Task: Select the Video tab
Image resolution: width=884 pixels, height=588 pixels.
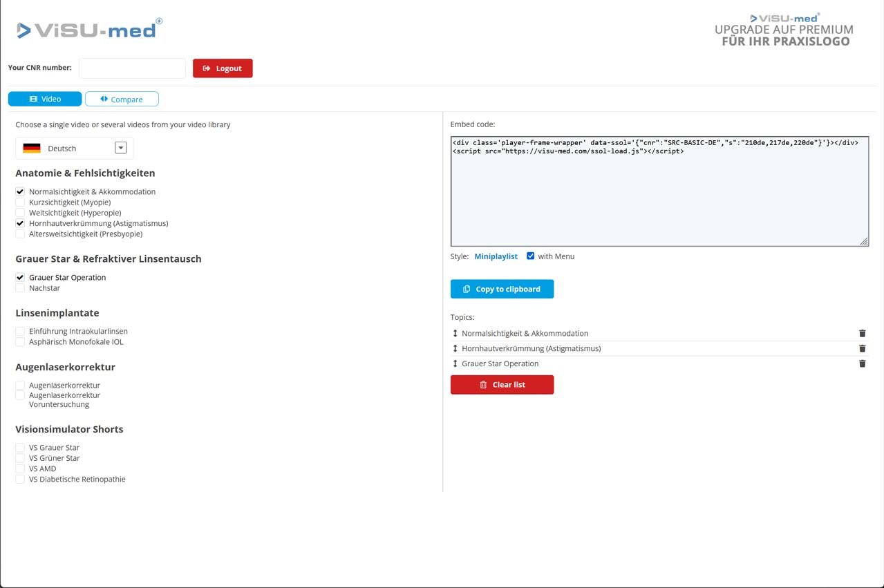Action: tap(45, 99)
